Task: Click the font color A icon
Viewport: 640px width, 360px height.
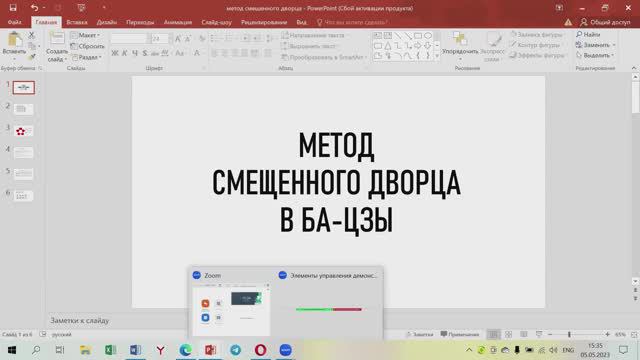Action: click(197, 53)
